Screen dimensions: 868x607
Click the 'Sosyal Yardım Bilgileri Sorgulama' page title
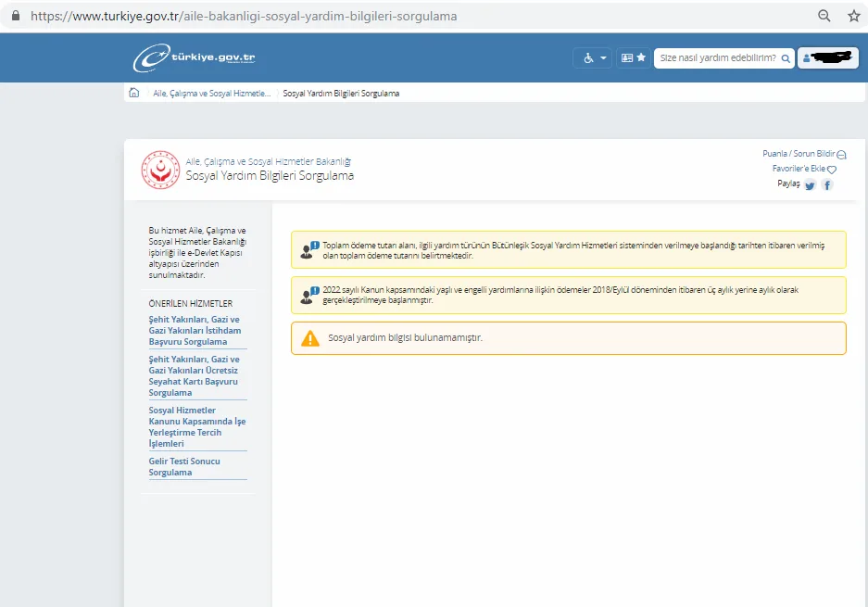pos(270,176)
